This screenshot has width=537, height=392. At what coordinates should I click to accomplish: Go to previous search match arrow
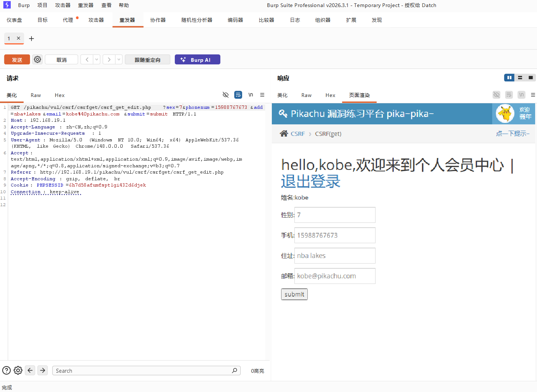pos(30,370)
